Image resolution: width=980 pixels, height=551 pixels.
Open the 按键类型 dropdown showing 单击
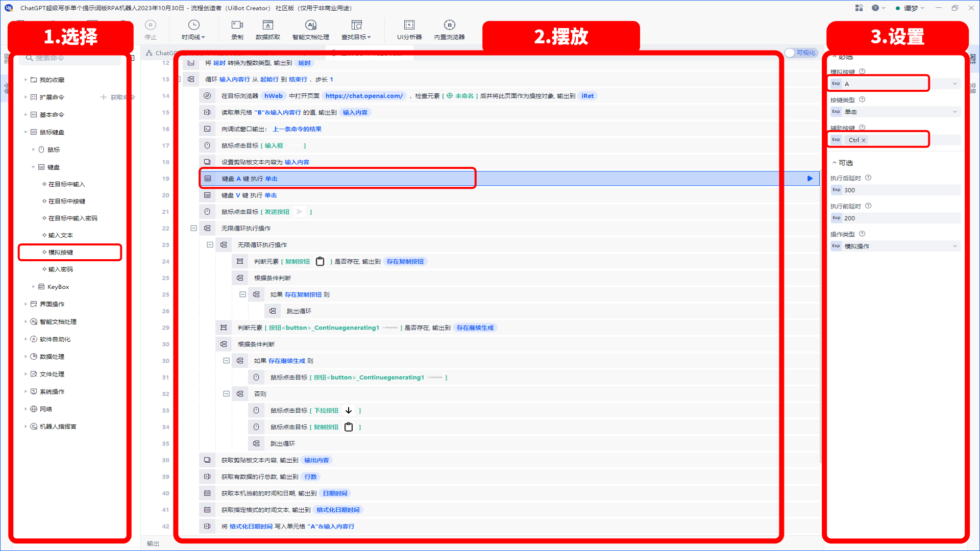(955, 112)
